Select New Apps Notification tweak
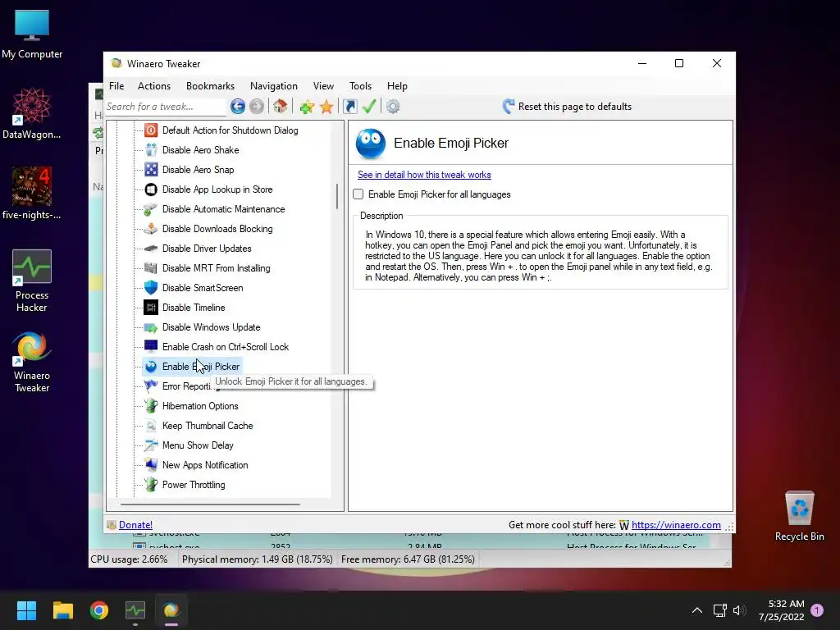Image resolution: width=840 pixels, height=630 pixels. (205, 465)
